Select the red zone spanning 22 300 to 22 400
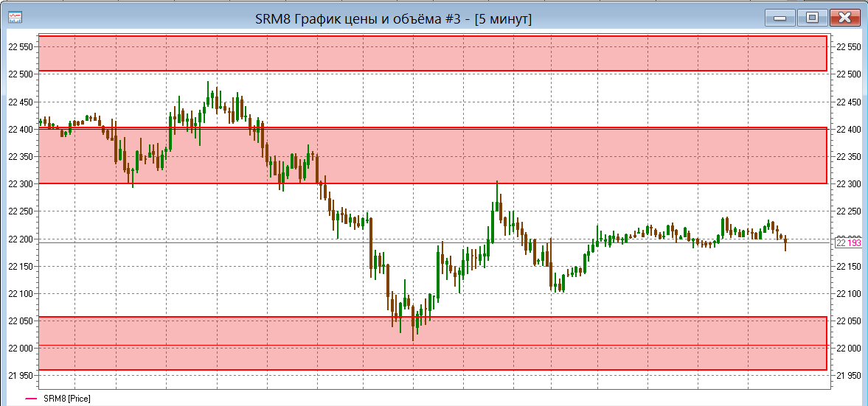 (432, 156)
